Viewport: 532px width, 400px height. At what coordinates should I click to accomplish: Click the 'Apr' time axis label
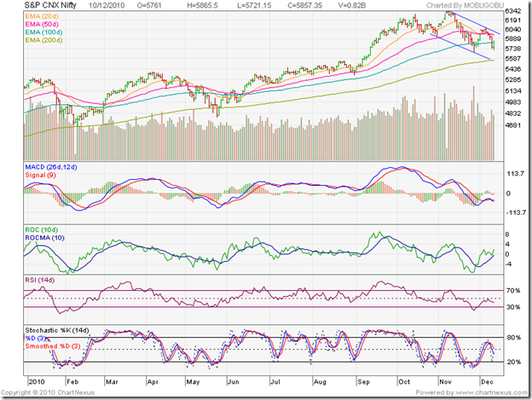point(153,382)
